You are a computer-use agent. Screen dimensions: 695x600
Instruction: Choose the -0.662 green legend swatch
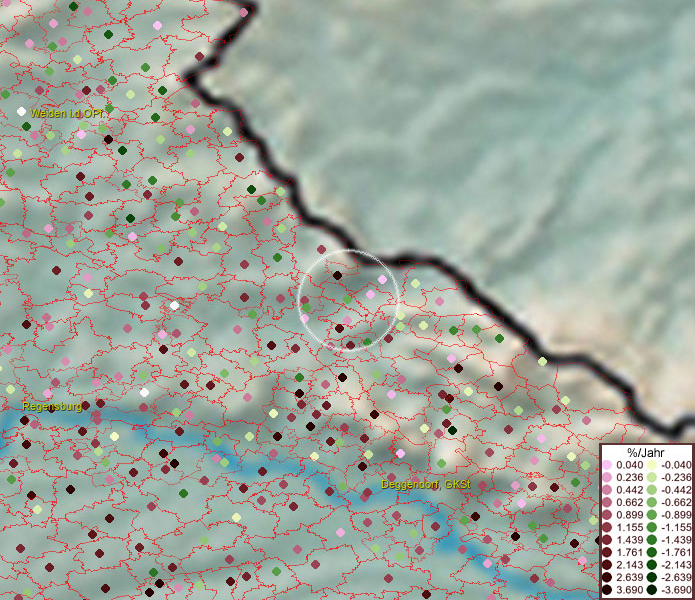pos(652,502)
